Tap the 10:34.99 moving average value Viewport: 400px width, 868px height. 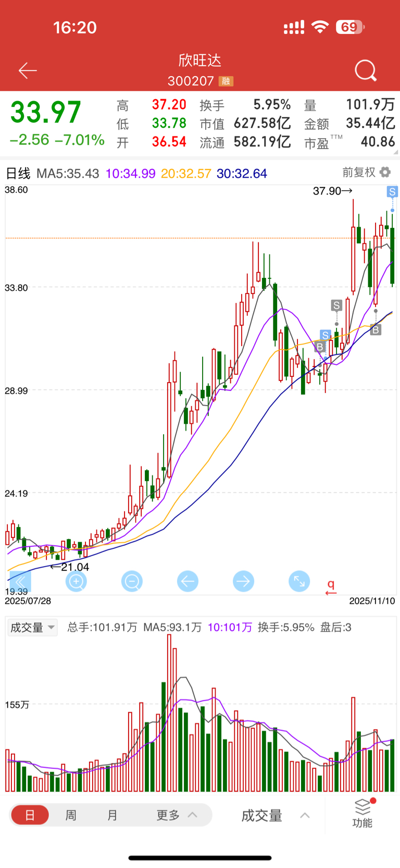point(130,173)
